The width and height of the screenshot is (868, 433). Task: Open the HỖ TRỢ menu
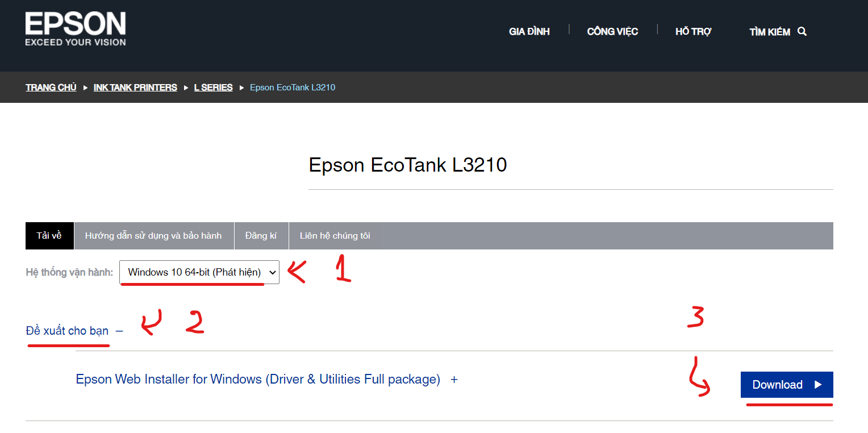point(693,32)
